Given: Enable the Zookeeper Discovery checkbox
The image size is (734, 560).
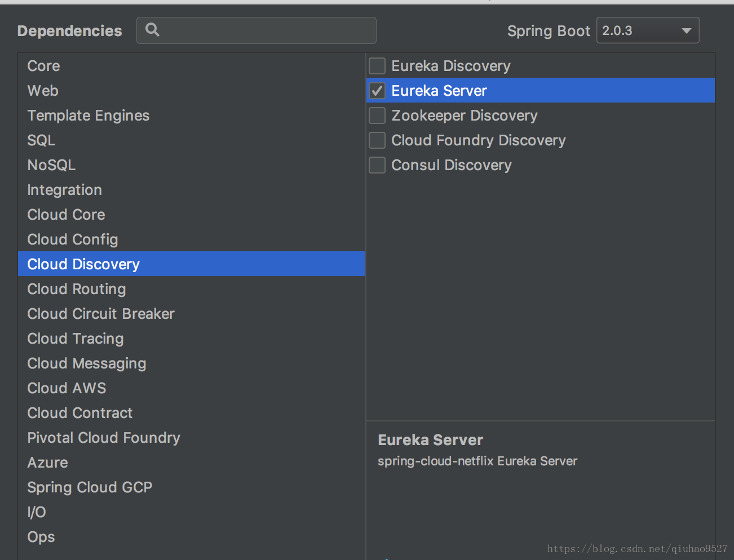Looking at the screenshot, I should coord(377,115).
